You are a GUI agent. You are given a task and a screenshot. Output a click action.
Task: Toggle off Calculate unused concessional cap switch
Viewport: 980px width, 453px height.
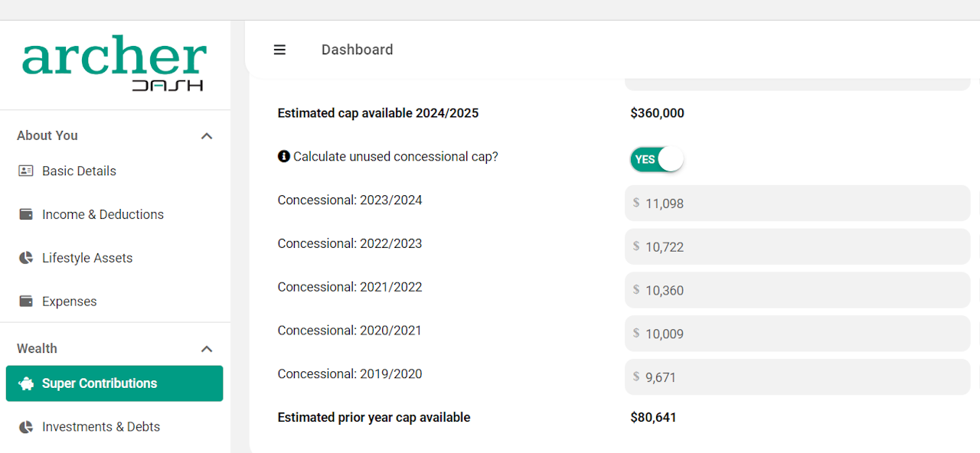(656, 159)
